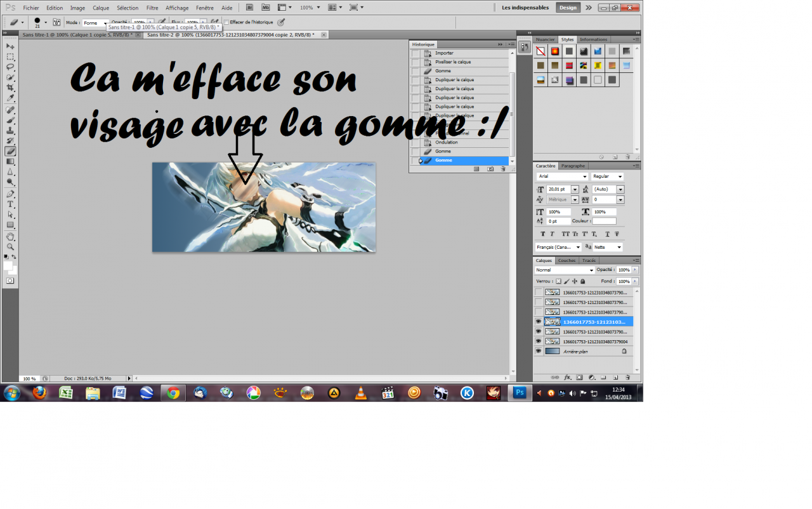
Task: Open the layer style fx menu
Action: pyautogui.click(x=568, y=377)
